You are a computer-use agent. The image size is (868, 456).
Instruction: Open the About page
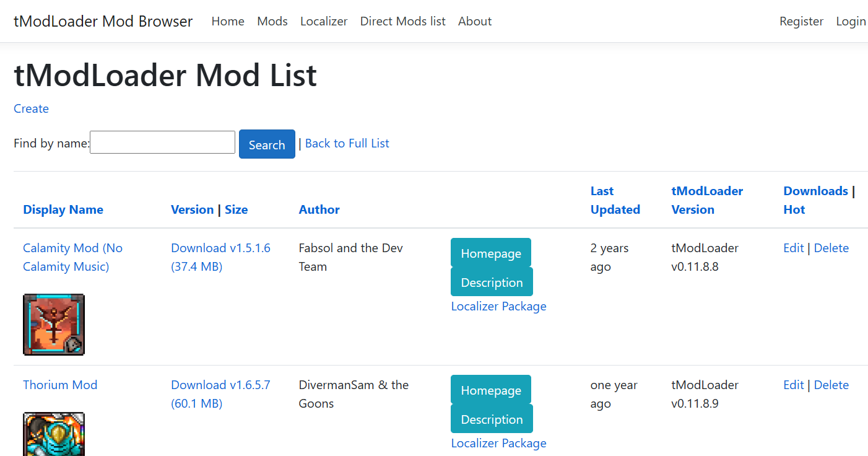click(x=474, y=21)
